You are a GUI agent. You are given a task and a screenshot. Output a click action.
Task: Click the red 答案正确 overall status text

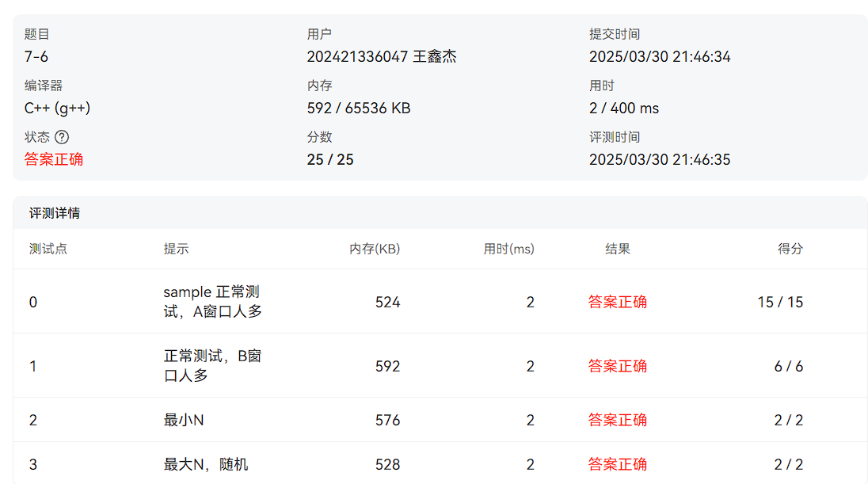(x=54, y=159)
